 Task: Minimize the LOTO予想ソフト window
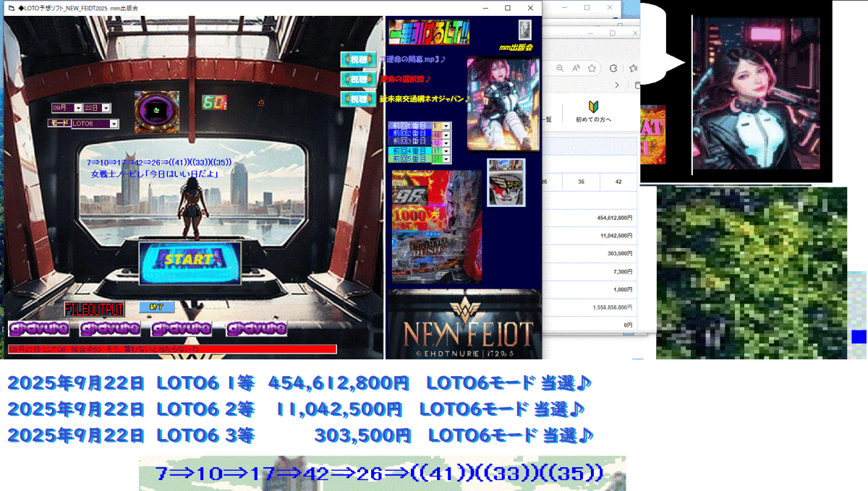485,8
